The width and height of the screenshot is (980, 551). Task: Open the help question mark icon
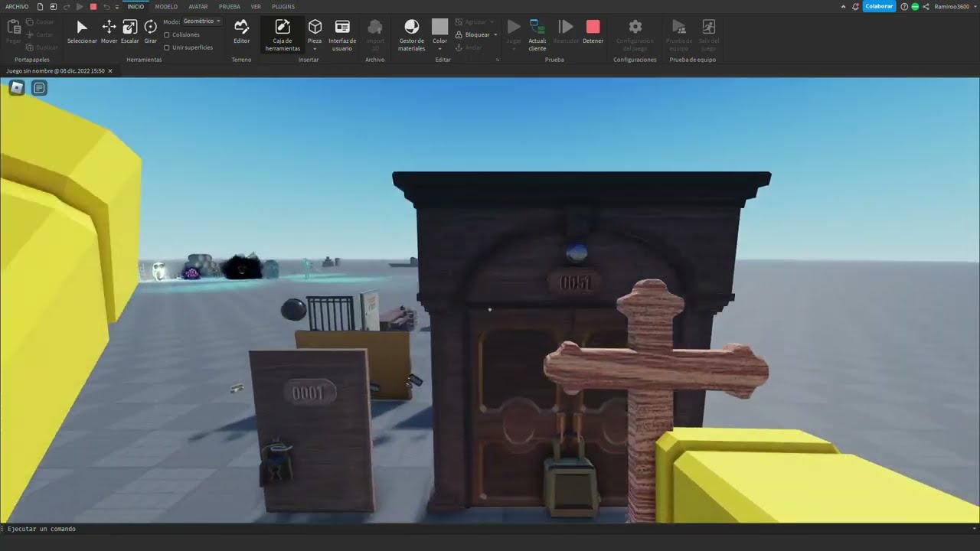click(x=905, y=6)
